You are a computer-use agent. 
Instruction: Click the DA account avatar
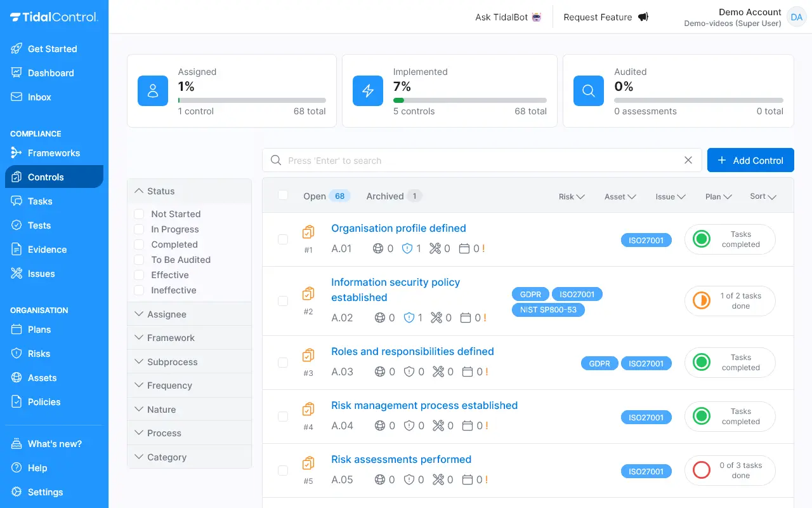click(796, 17)
